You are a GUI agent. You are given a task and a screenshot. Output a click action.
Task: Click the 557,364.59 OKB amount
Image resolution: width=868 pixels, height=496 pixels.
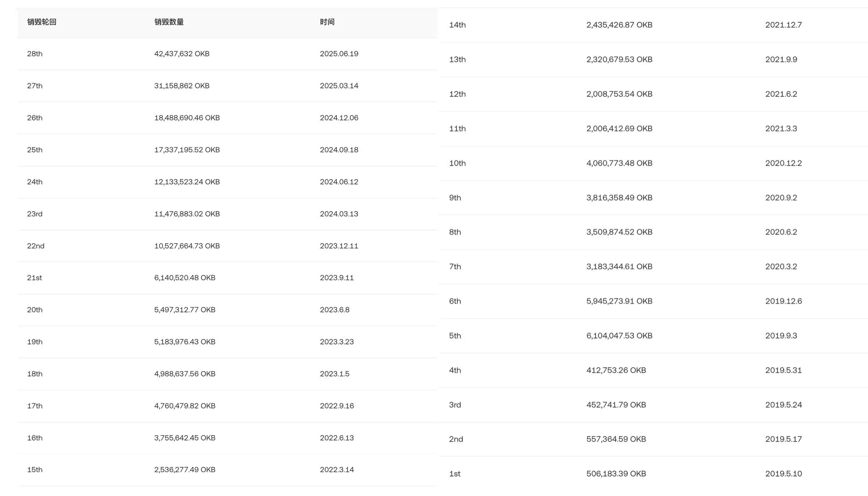point(616,439)
